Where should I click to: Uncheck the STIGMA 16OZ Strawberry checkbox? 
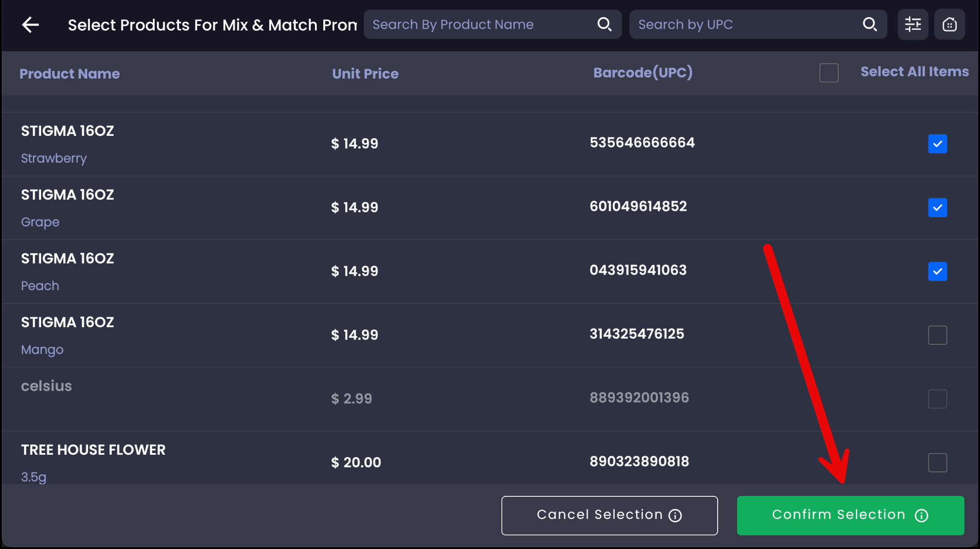point(937,144)
